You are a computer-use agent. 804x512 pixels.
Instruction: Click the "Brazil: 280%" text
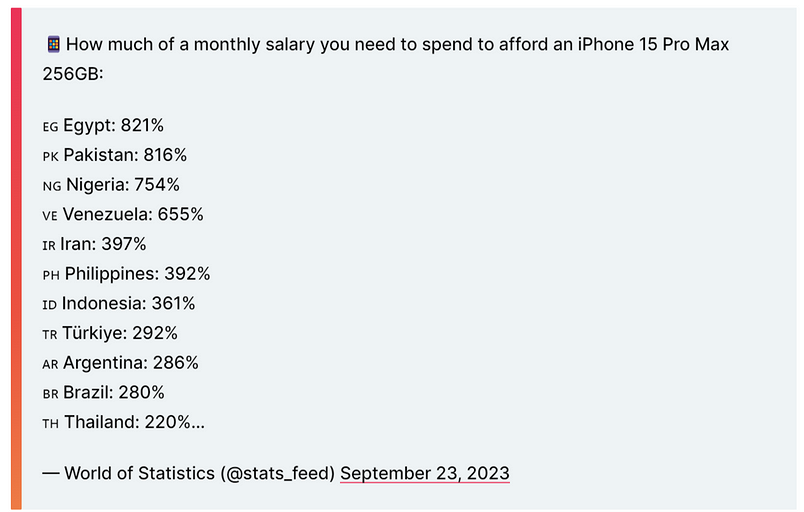click(114, 392)
